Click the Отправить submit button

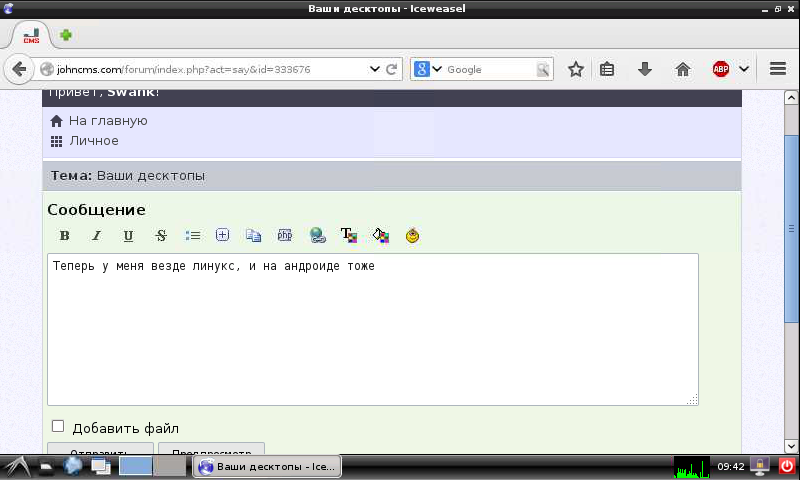coord(100,448)
